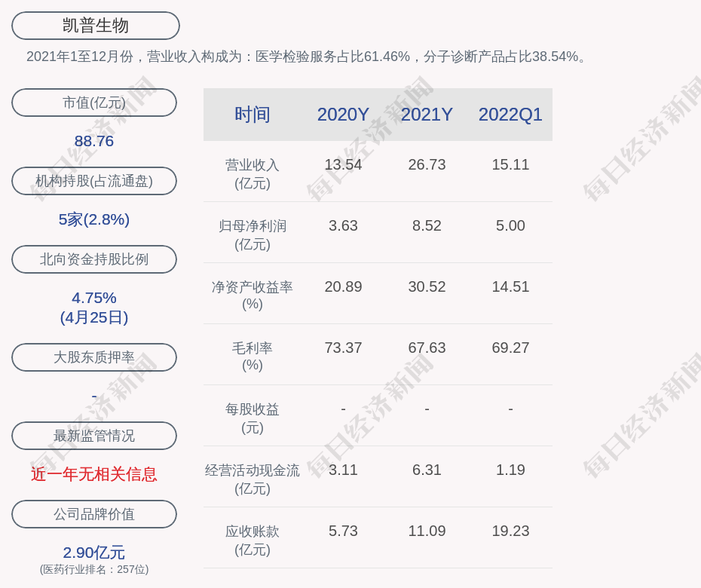
Task: Click ROE value 30.52
Action: click(x=427, y=286)
